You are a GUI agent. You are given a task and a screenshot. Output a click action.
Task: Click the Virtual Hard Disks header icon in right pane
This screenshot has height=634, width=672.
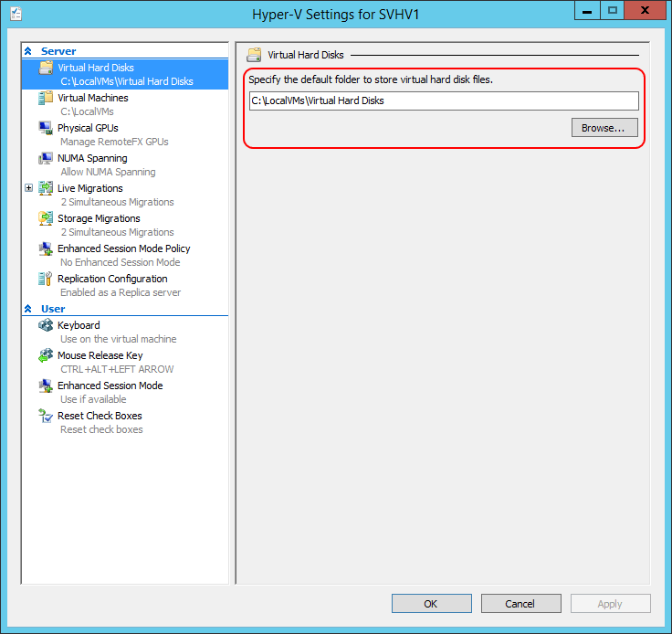(254, 55)
